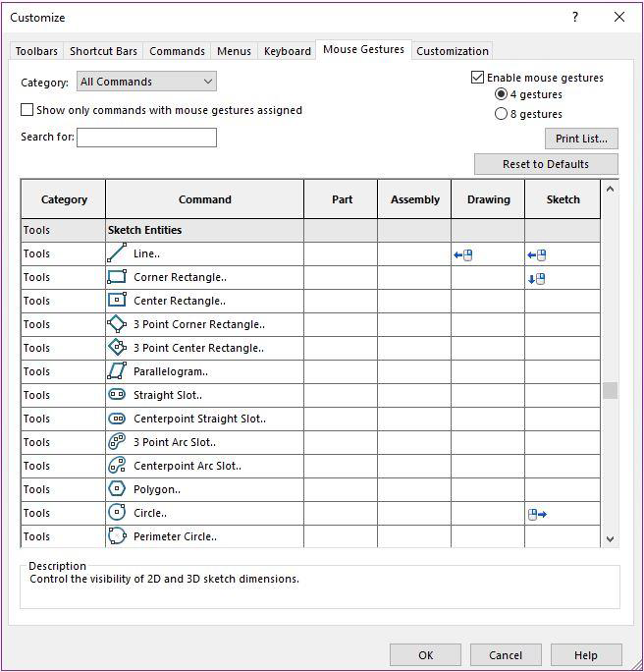Click the Line command icon
This screenshot has height=672, width=644.
coord(117,253)
